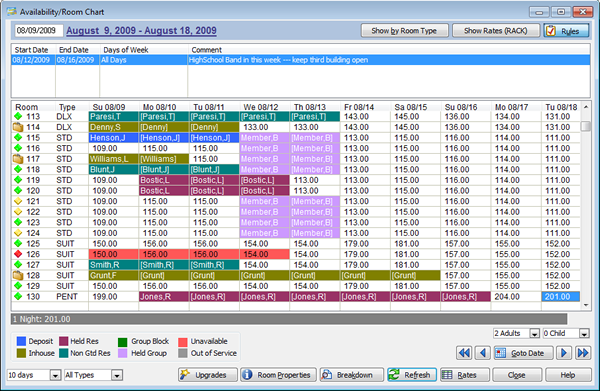Click the August 9, 2009 date range link
Image resolution: width=600 pixels, height=391 pixels.
(x=141, y=31)
